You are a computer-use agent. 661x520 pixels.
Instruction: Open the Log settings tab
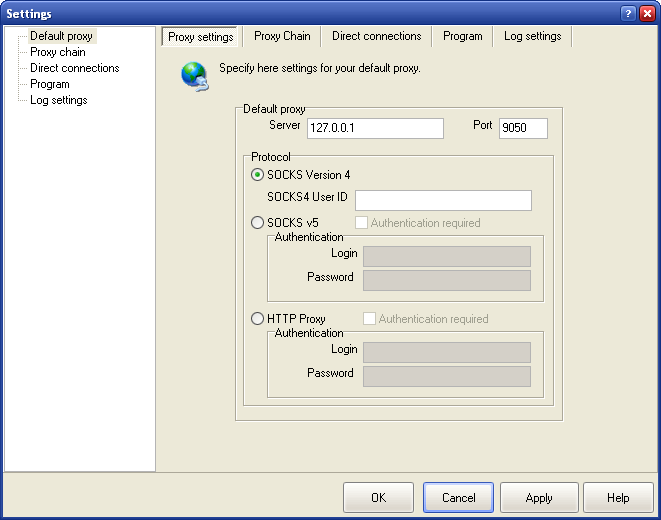click(532, 36)
